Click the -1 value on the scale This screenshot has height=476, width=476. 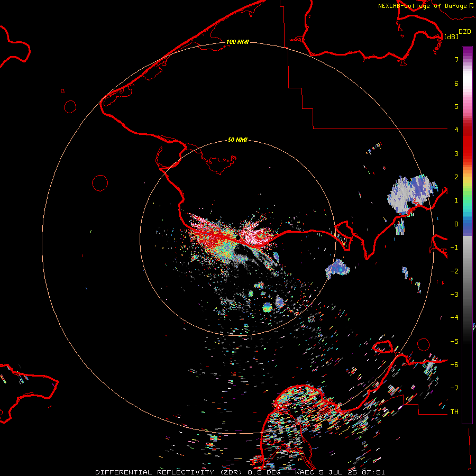click(454, 248)
